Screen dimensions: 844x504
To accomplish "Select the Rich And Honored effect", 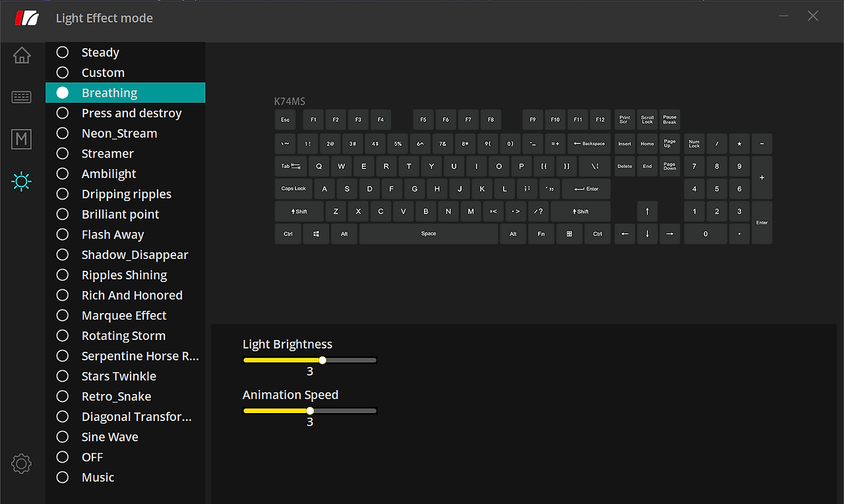I will coord(125,295).
